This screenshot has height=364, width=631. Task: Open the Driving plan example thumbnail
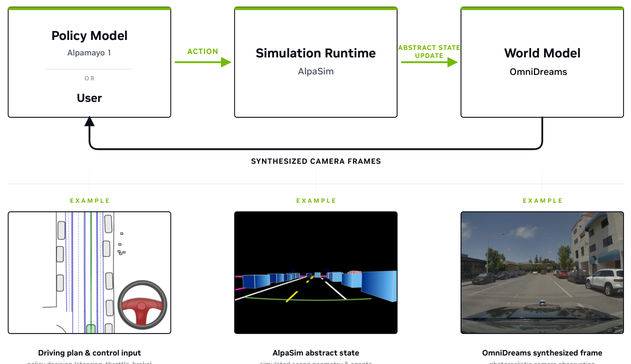[89, 273]
